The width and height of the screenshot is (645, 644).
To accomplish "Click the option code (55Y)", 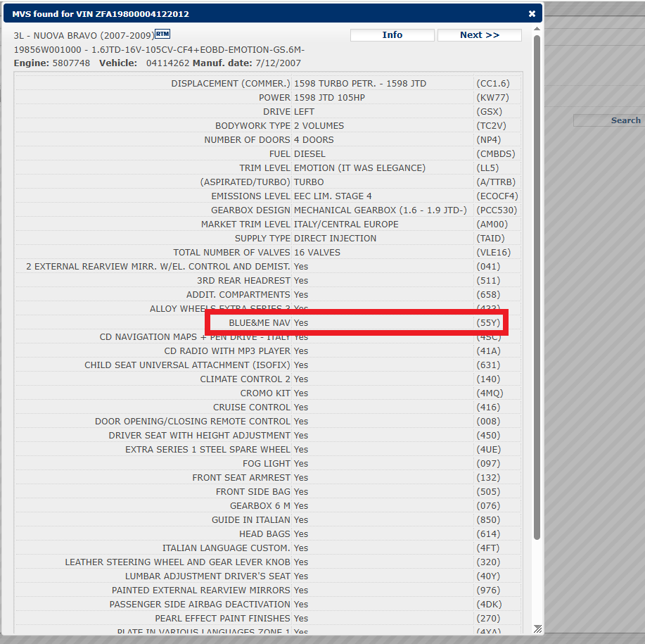I will point(488,323).
